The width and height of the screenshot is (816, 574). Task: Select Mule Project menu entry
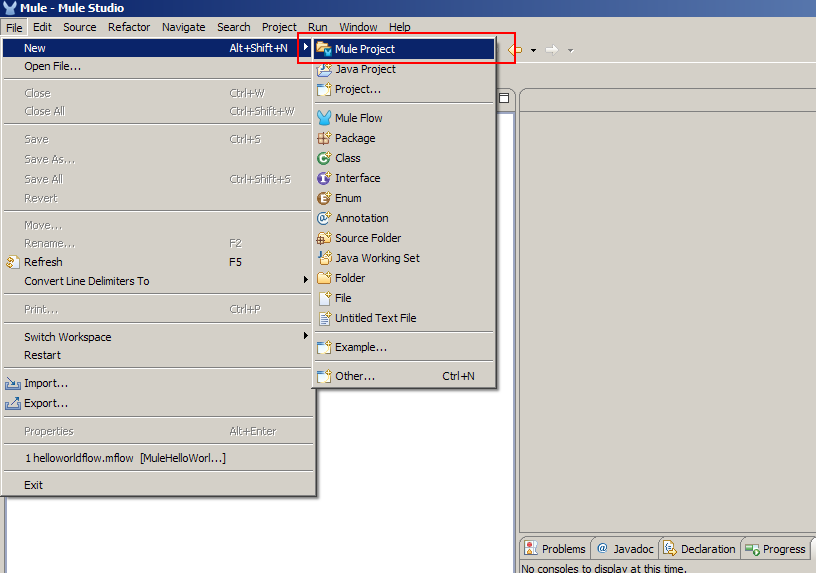(404, 49)
